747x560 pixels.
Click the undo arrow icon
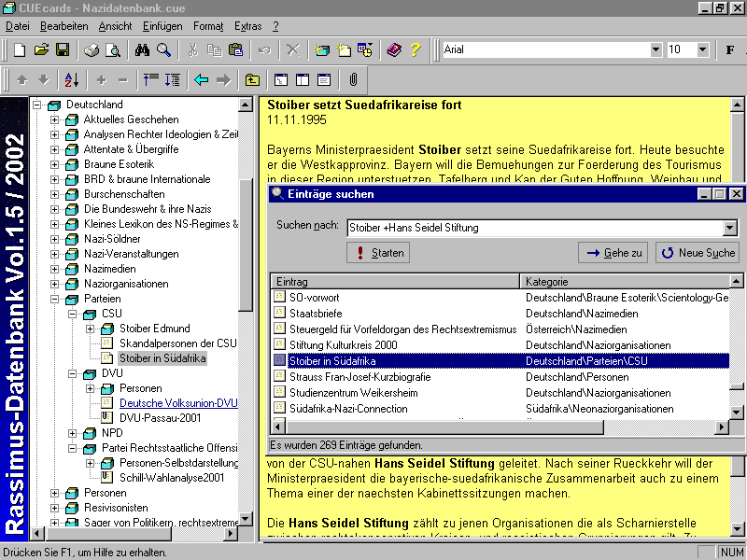(x=264, y=49)
